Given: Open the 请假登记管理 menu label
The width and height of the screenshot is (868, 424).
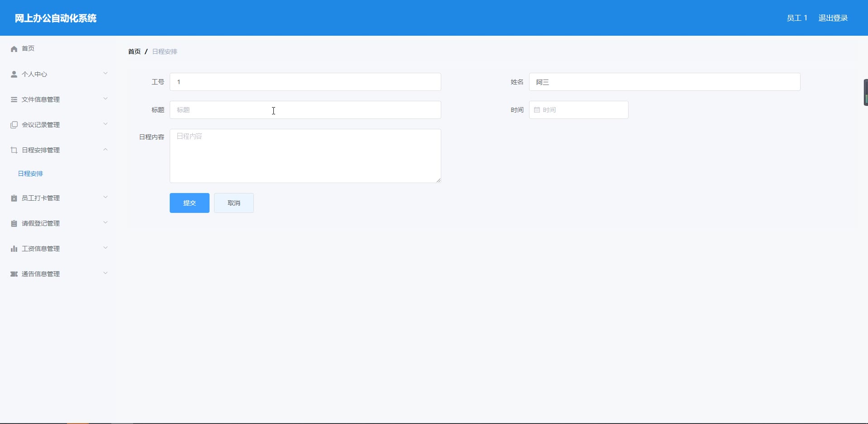Looking at the screenshot, I should click(41, 223).
